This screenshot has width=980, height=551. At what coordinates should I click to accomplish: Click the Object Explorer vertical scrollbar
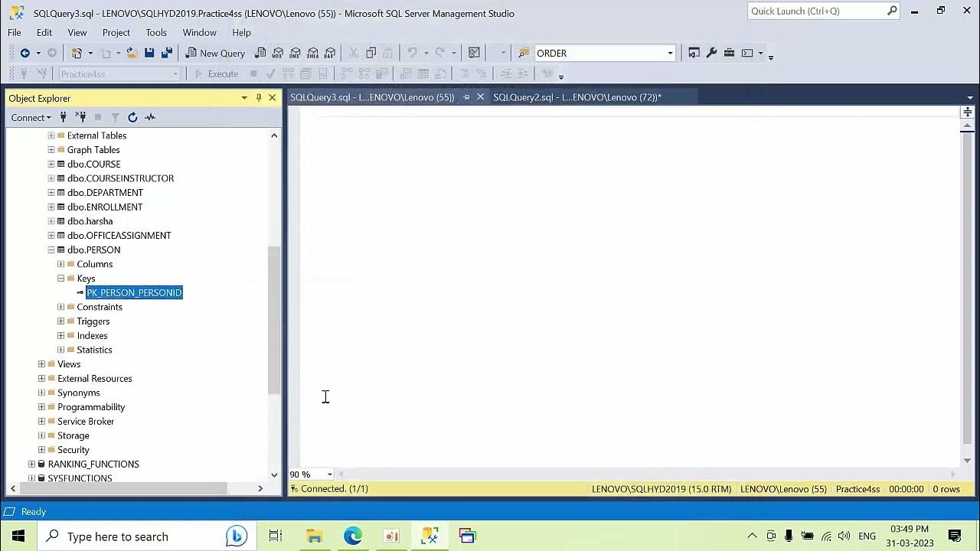[274, 320]
